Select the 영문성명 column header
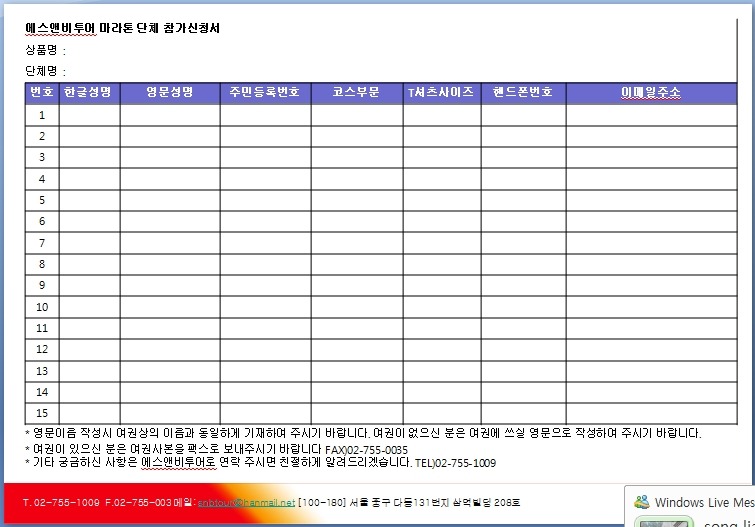 170,93
